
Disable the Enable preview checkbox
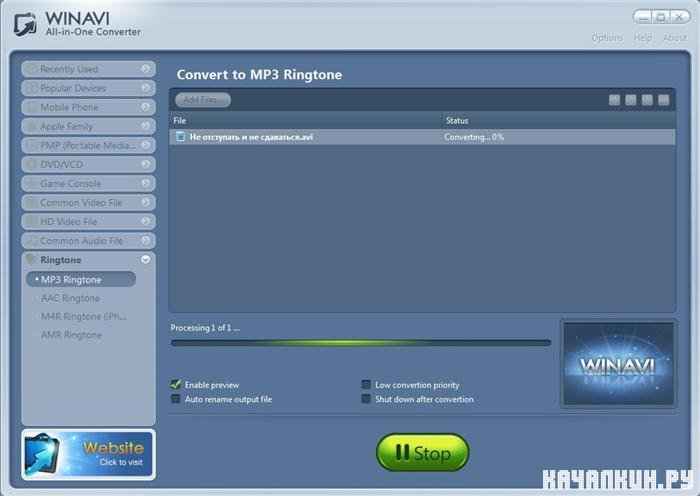[175, 384]
